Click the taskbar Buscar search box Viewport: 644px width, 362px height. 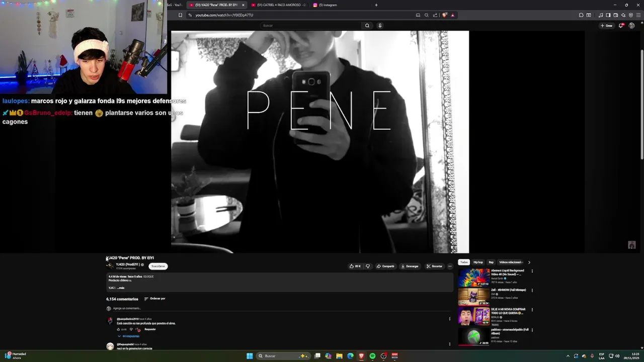click(283, 356)
